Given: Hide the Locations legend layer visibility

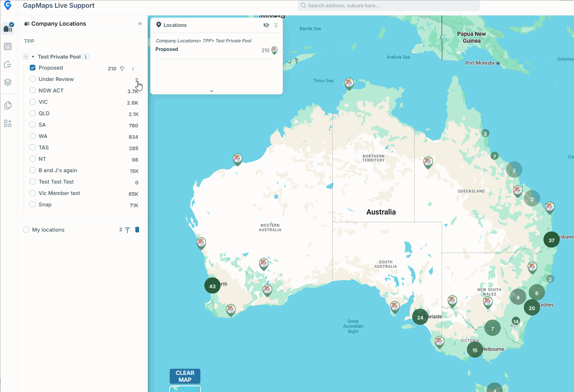Looking at the screenshot, I should [x=266, y=25].
